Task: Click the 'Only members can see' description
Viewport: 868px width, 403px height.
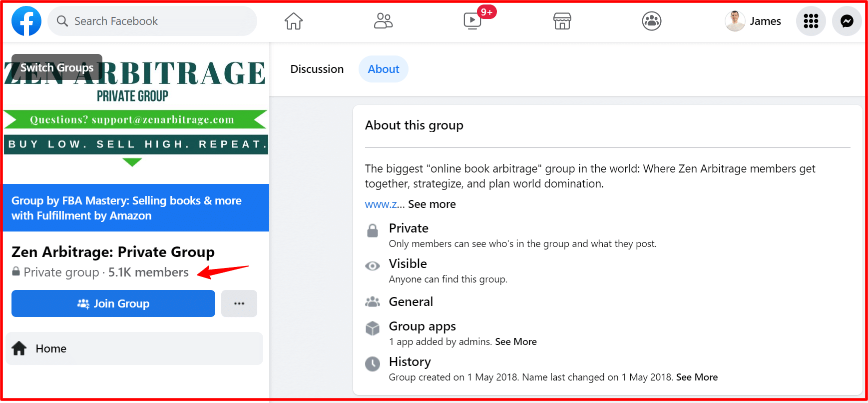Action: point(523,243)
